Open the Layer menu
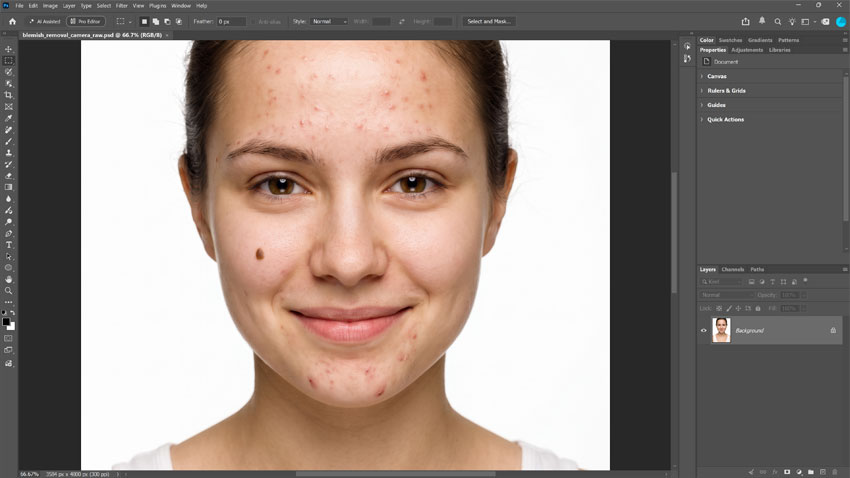This screenshot has height=478, width=850. click(69, 5)
